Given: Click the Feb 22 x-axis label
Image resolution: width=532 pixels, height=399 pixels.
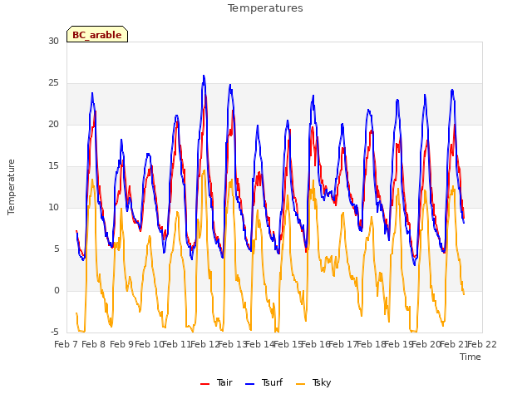Looking at the screenshot, I should (482, 344).
